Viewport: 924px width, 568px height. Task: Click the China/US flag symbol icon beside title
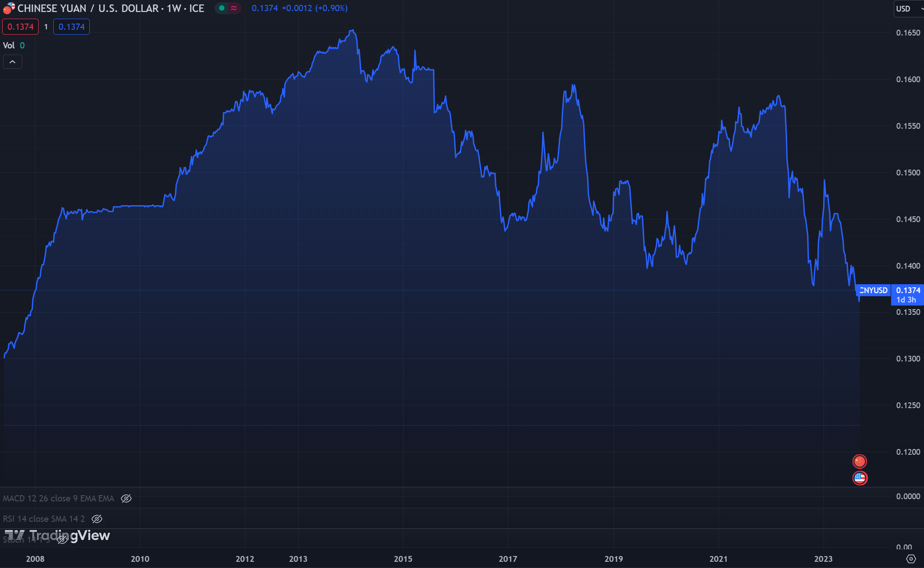pos(9,8)
